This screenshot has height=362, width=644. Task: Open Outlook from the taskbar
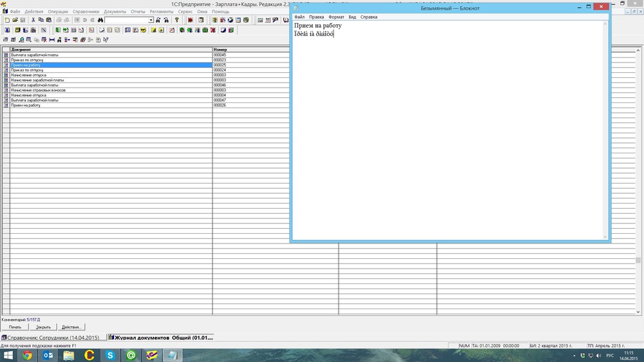[x=48, y=355]
